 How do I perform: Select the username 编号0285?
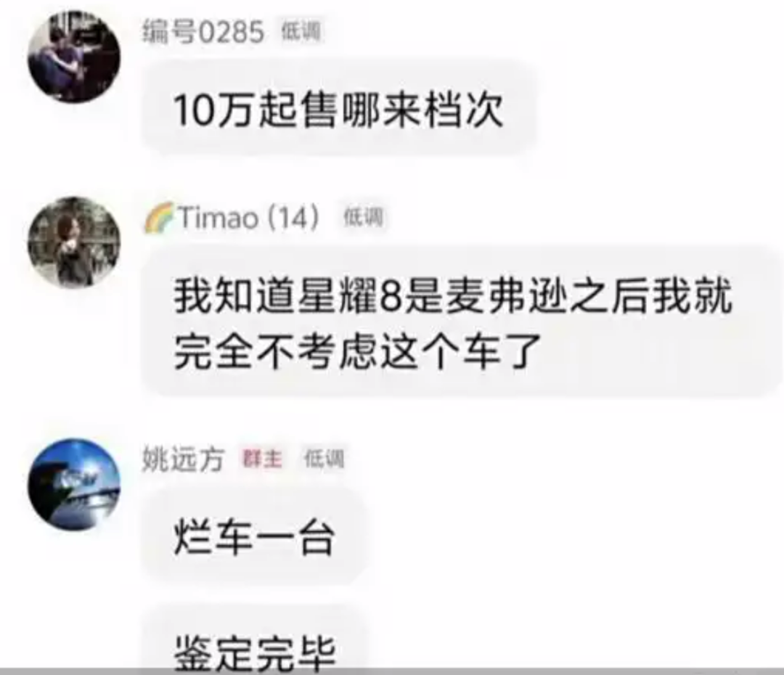pyautogui.click(x=203, y=33)
